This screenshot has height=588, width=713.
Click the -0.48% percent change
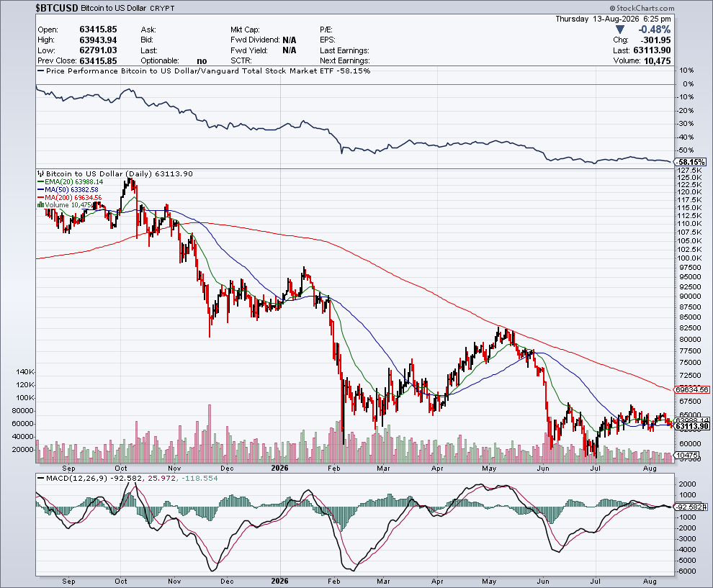click(654, 30)
